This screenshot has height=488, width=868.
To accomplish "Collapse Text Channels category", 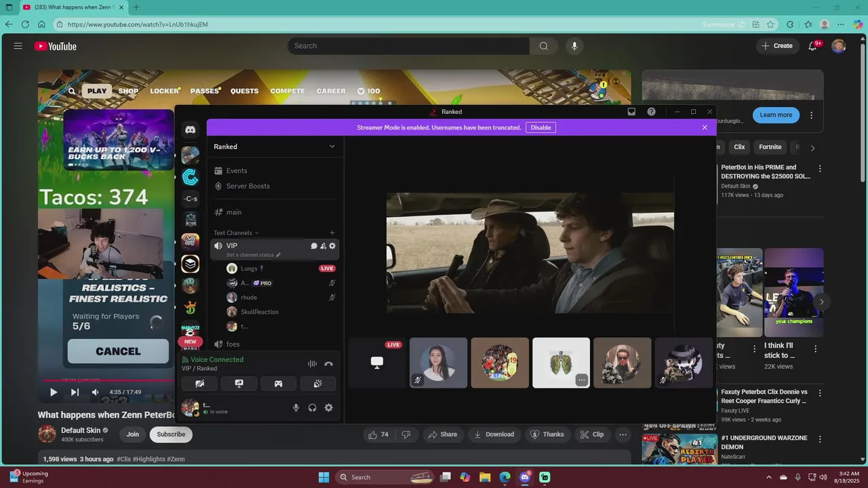I will point(236,232).
